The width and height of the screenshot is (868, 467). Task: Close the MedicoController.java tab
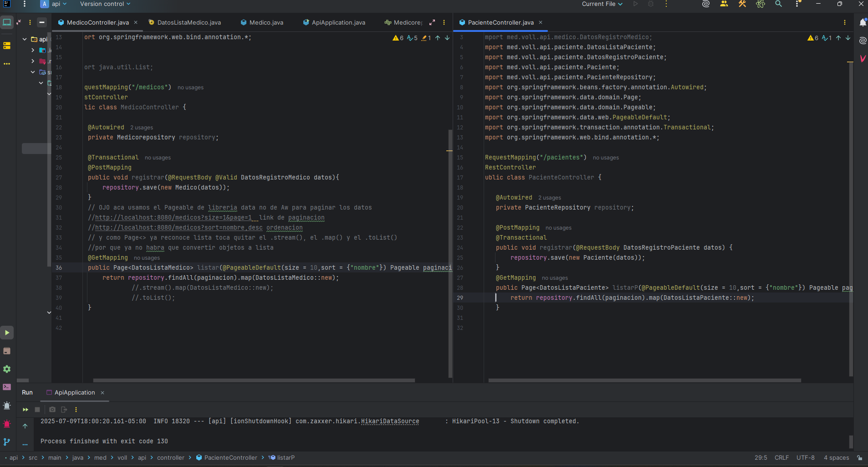click(x=136, y=22)
